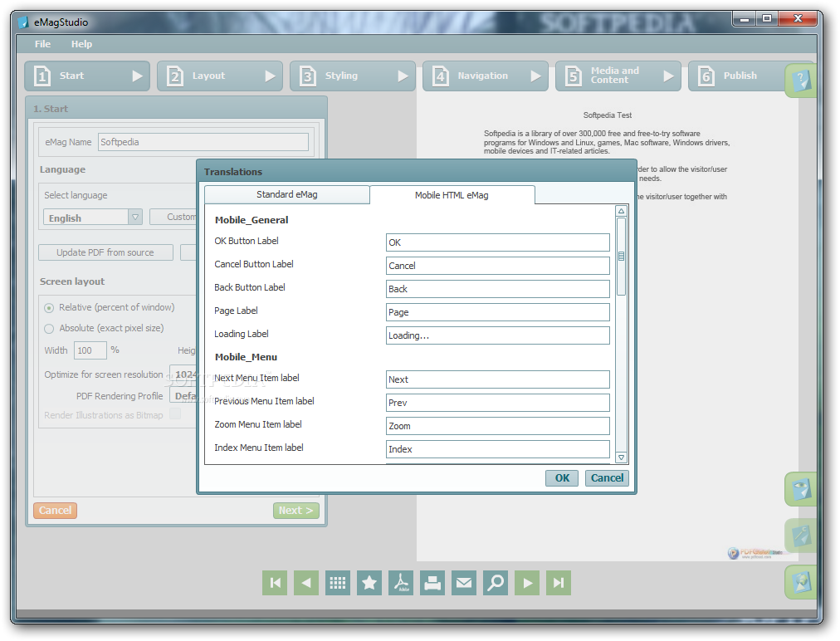Click Update PDF from source button
Viewport: 840px width, 641px height.
(105, 252)
